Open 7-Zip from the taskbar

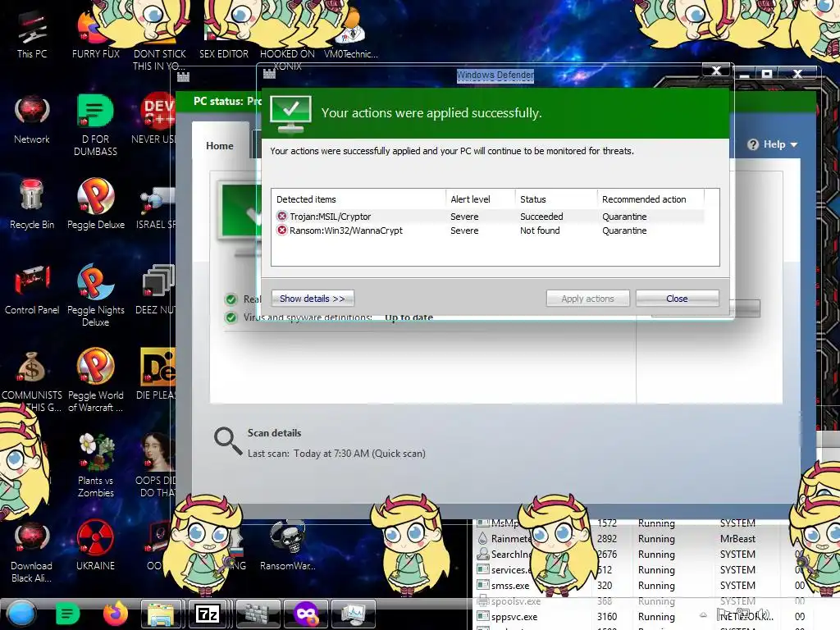click(208, 614)
